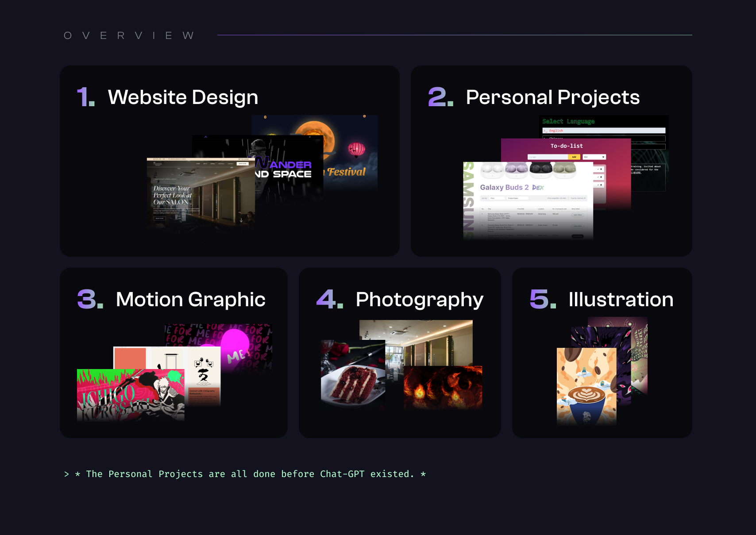Viewport: 756px width, 535px height.
Task: Open the Photography section title
Action: click(x=419, y=300)
